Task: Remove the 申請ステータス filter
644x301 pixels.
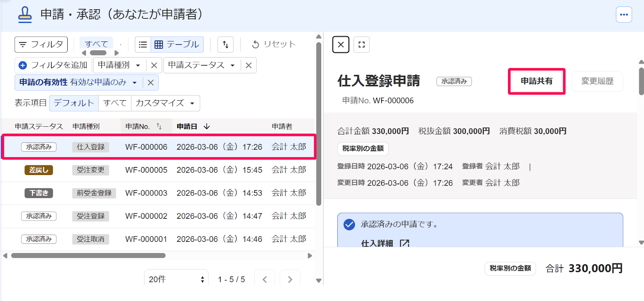Action: 249,65
